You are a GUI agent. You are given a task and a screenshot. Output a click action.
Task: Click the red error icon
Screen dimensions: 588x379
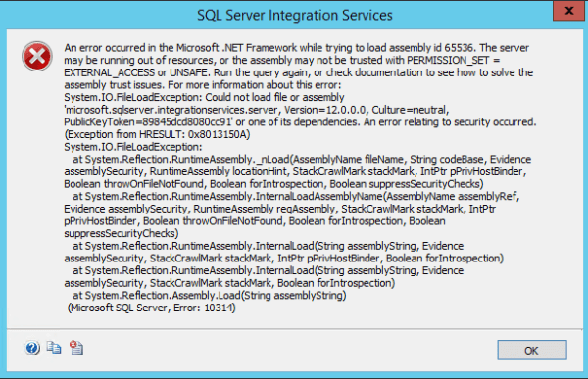tap(37, 56)
